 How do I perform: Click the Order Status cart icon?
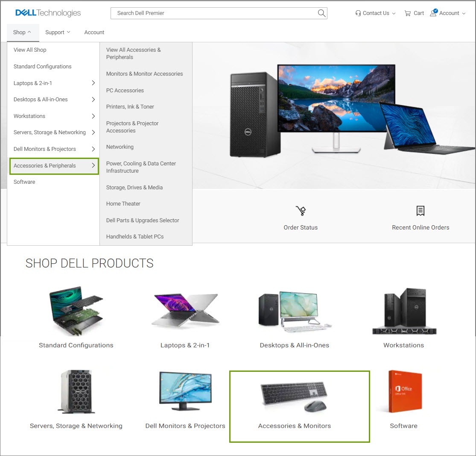pyautogui.click(x=301, y=211)
